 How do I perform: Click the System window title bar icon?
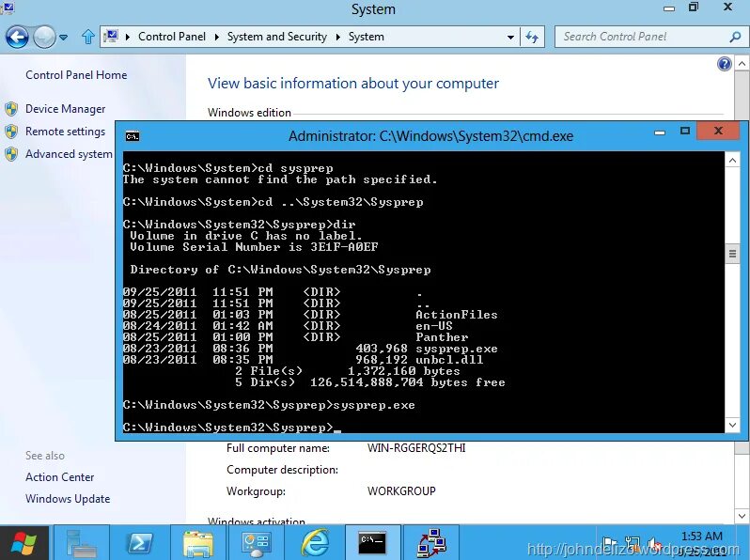[8, 8]
